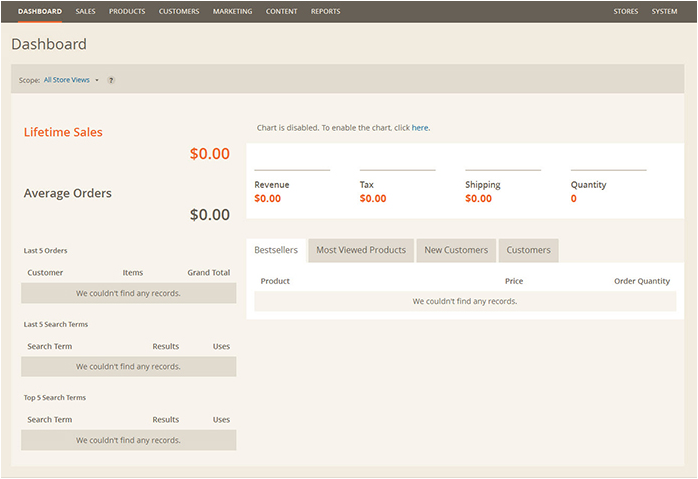Open the Content menu
The height and width of the screenshot is (479, 698).
pos(281,12)
